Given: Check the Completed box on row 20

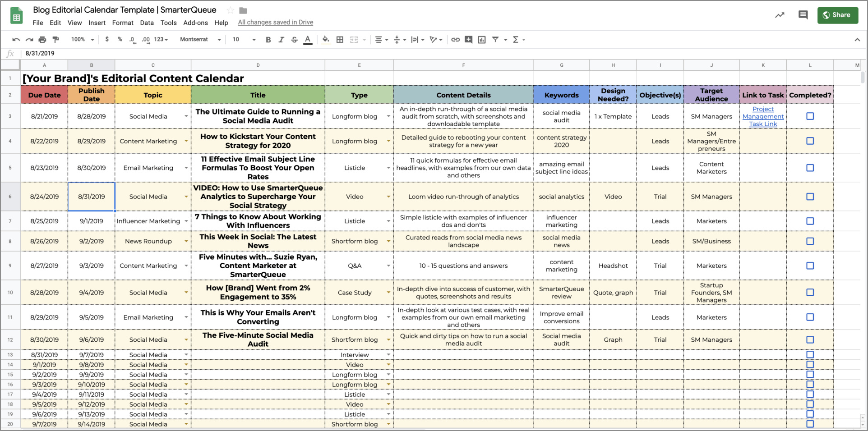Looking at the screenshot, I should 810,424.
